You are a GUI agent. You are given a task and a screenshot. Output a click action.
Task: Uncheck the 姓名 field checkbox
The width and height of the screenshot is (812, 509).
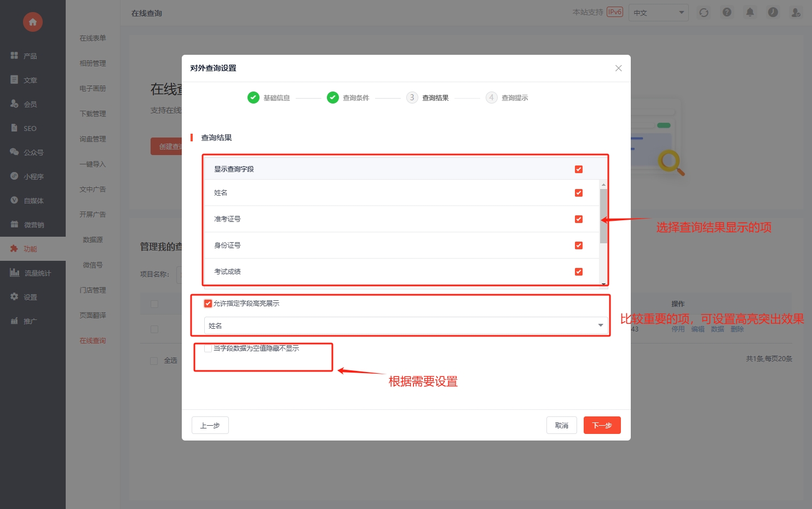click(578, 193)
